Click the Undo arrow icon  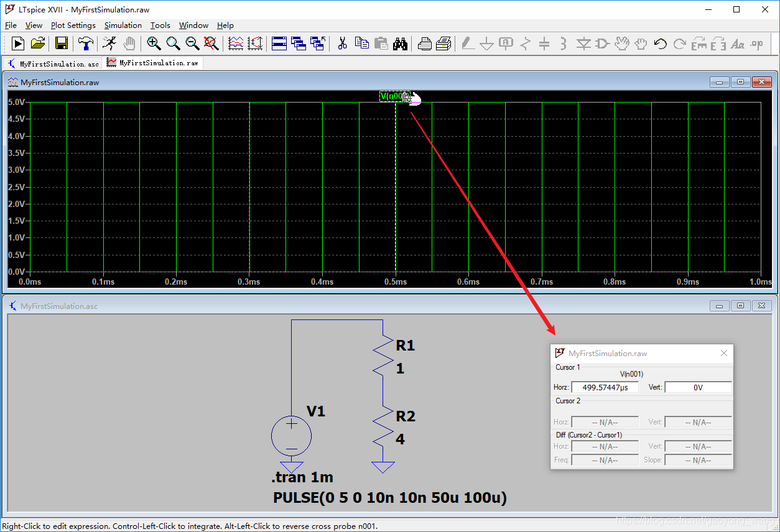(660, 44)
